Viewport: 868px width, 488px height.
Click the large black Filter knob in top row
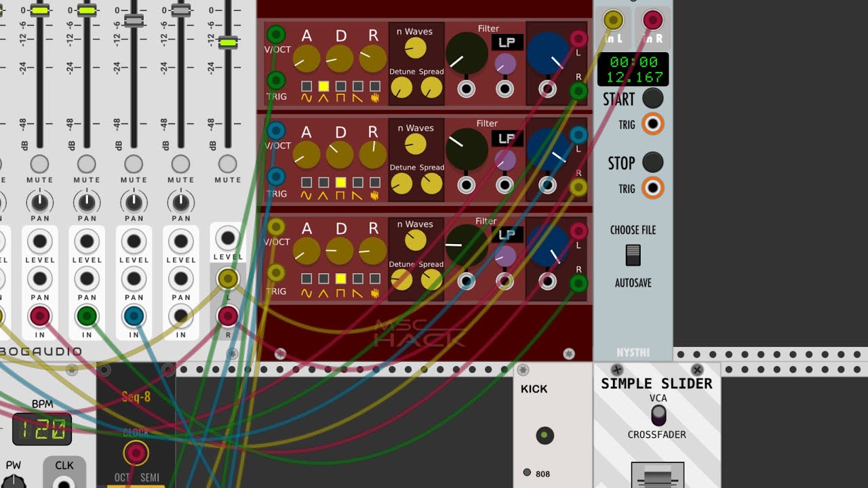[x=467, y=54]
